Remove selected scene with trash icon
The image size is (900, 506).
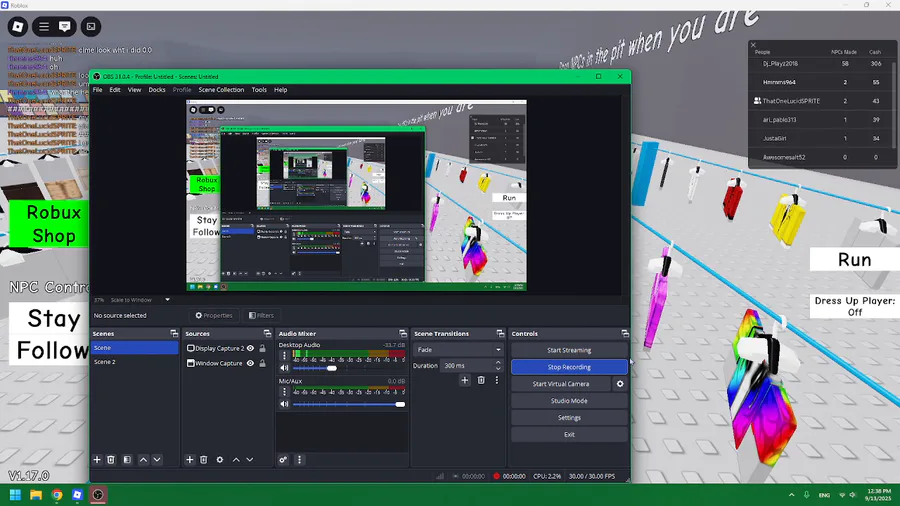click(x=111, y=460)
